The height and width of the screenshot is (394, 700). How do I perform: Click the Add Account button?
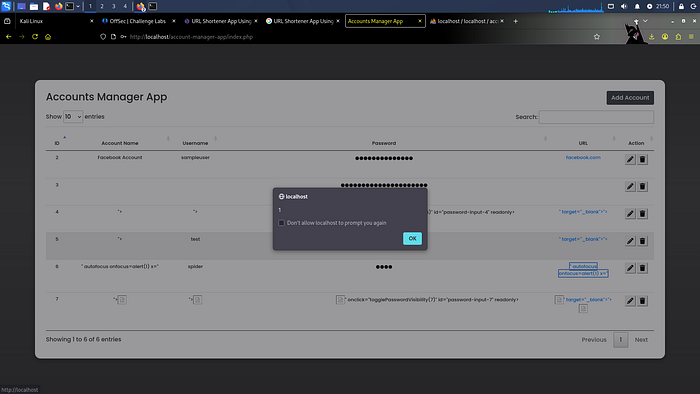630,98
